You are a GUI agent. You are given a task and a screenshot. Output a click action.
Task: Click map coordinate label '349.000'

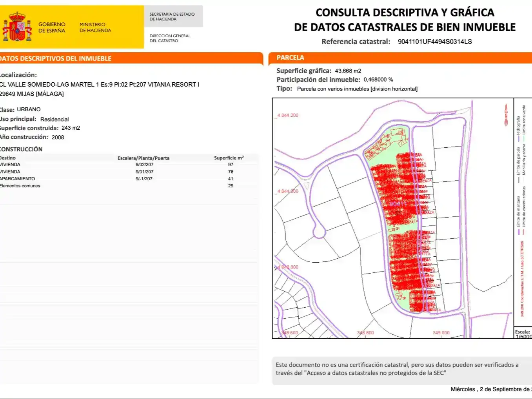click(x=441, y=333)
